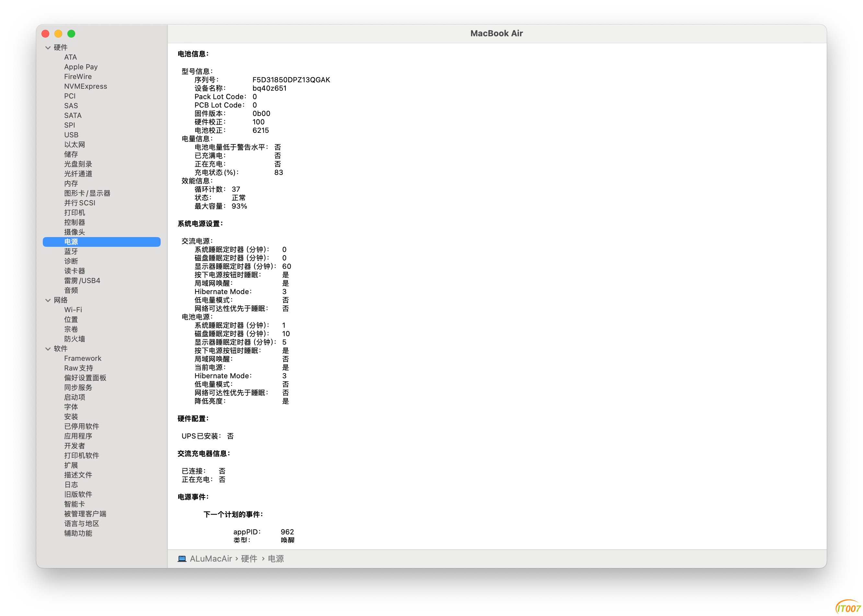Viewport: 863px width, 616px height.
Task: Click 硬件 in the path bar
Action: 249,559
